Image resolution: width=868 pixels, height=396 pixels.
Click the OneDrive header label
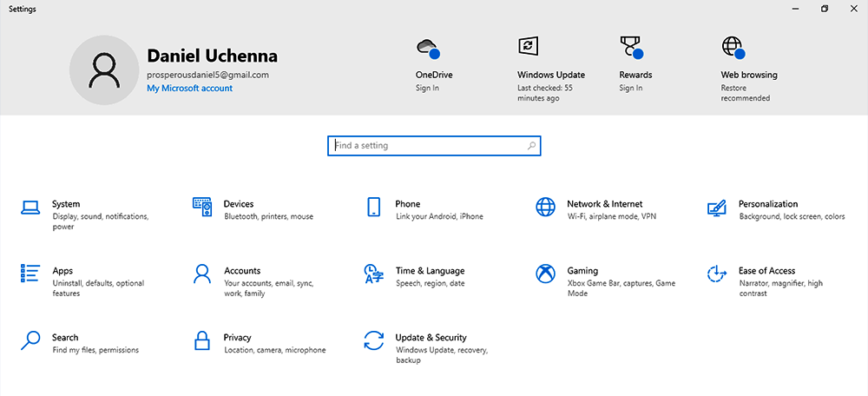[434, 75]
